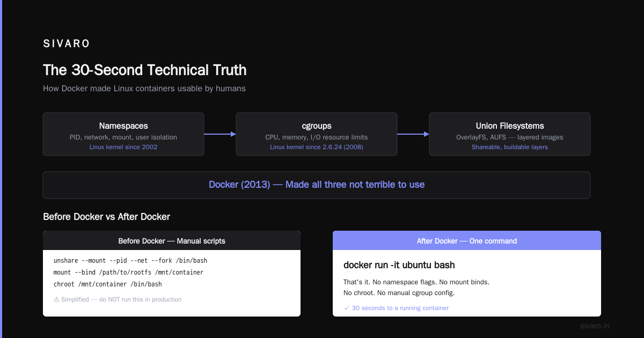Click the "Docker (2013)" banner text
This screenshot has height=338, width=644.
(317, 185)
